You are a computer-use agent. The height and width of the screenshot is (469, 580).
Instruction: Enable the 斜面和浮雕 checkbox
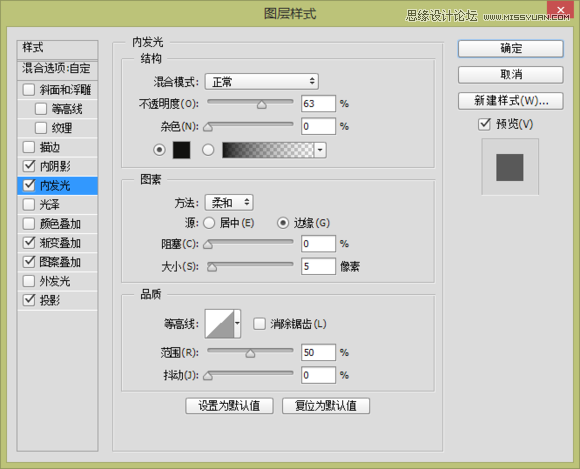point(29,90)
